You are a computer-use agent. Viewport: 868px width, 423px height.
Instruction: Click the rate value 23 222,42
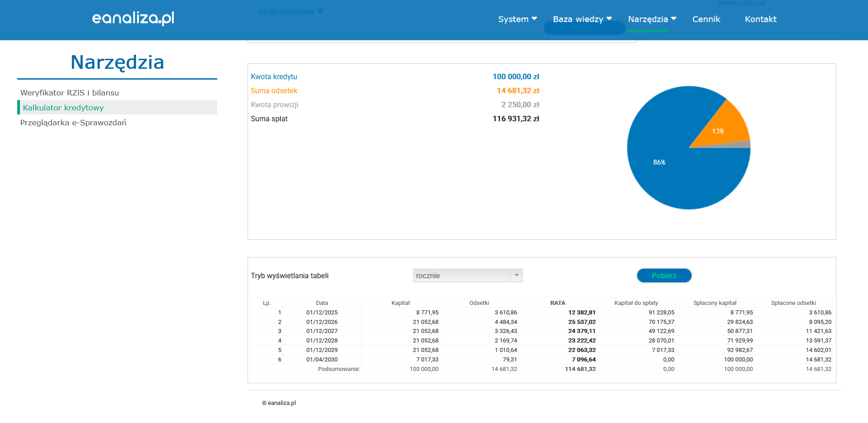point(582,341)
